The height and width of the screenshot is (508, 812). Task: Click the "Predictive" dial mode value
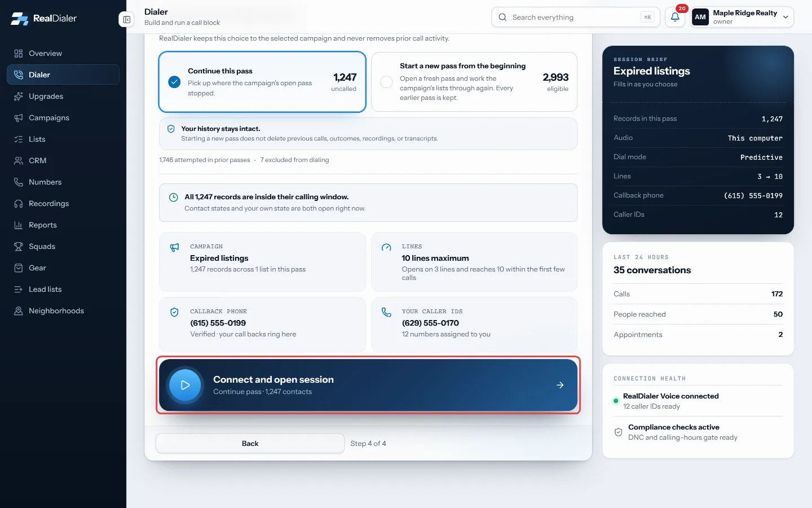[x=761, y=157]
